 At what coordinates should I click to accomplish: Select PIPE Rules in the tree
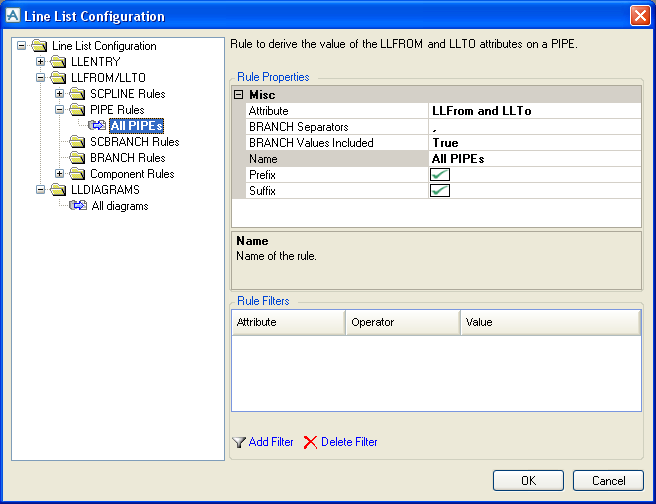pos(117,110)
